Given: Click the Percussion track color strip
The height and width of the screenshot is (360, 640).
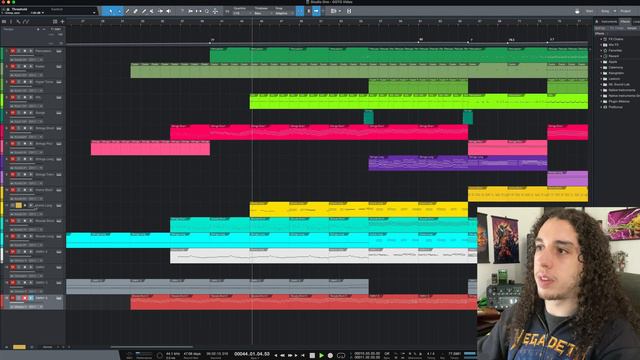Looking at the screenshot, I should tap(2, 55).
